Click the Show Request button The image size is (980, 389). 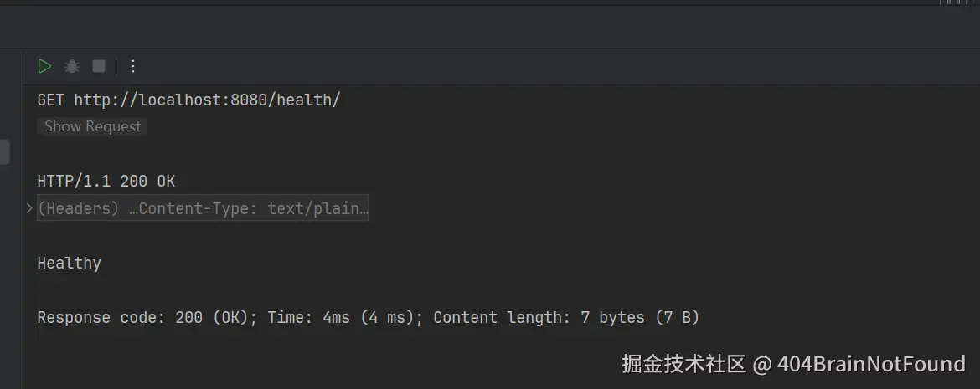(x=92, y=126)
